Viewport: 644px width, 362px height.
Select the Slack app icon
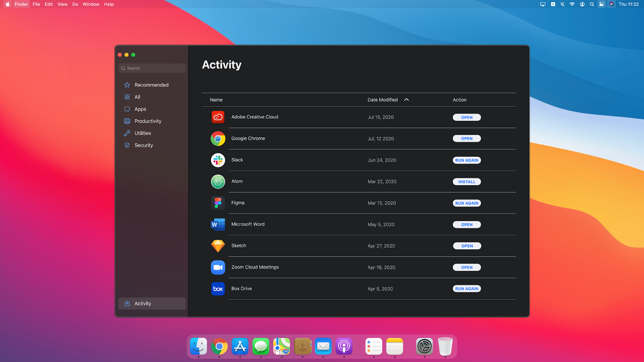tap(218, 160)
